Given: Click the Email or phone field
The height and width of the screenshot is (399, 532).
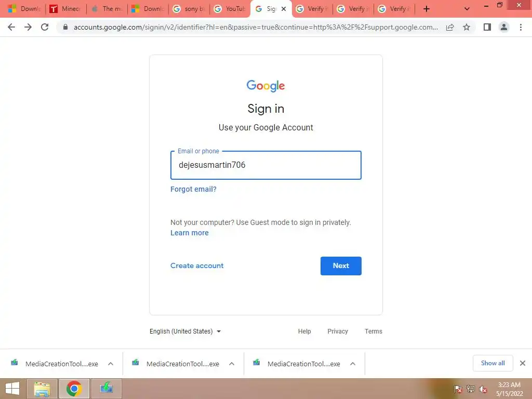Looking at the screenshot, I should (x=265, y=165).
